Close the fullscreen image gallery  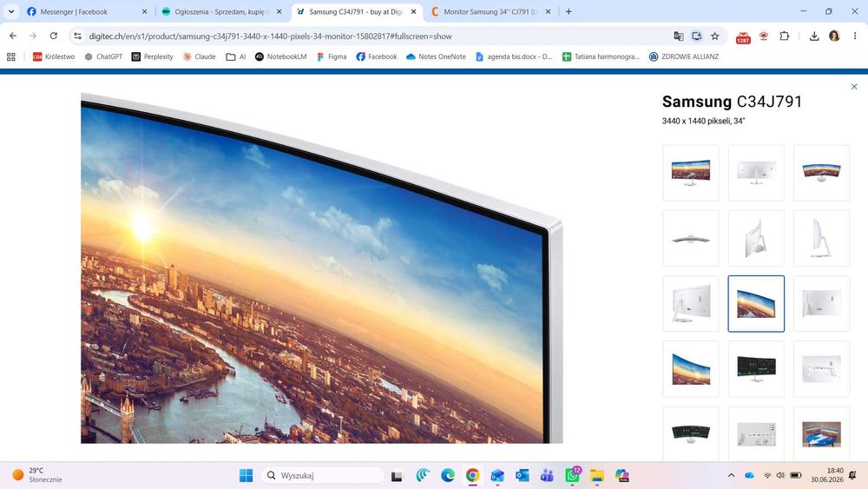point(854,86)
